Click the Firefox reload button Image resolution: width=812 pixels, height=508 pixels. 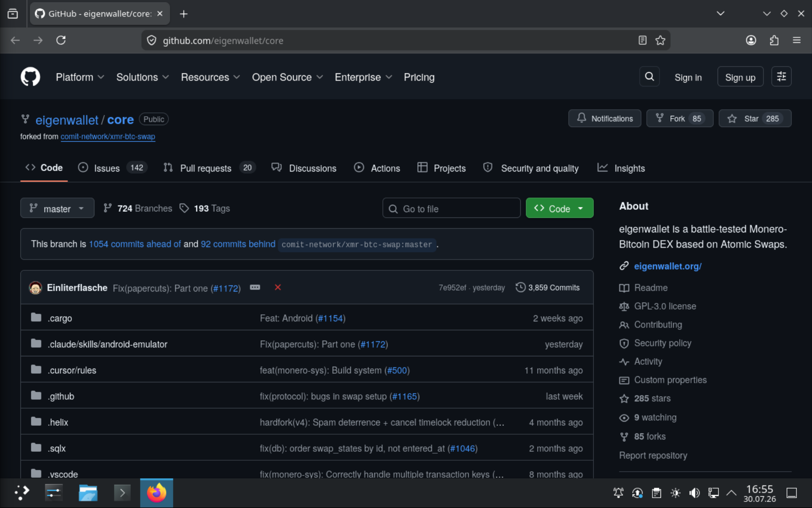pos(61,40)
